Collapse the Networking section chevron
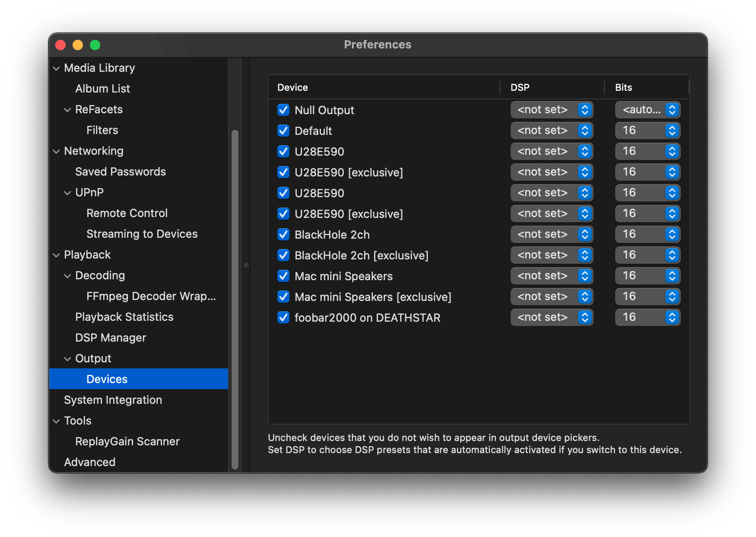Screen dimensions: 756x537 click(56, 151)
